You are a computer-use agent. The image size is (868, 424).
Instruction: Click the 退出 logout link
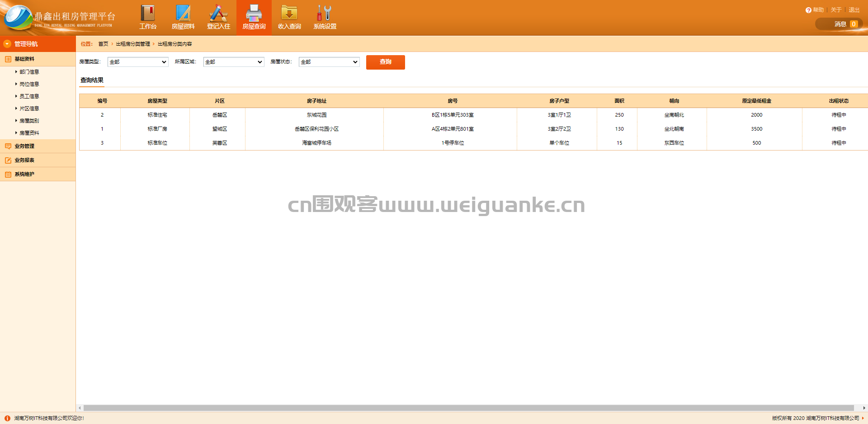coord(854,10)
